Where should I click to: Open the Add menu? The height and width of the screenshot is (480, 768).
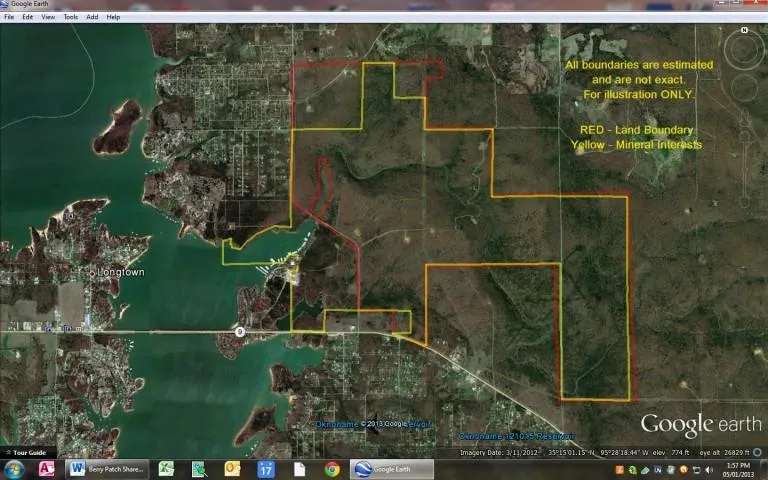(92, 17)
